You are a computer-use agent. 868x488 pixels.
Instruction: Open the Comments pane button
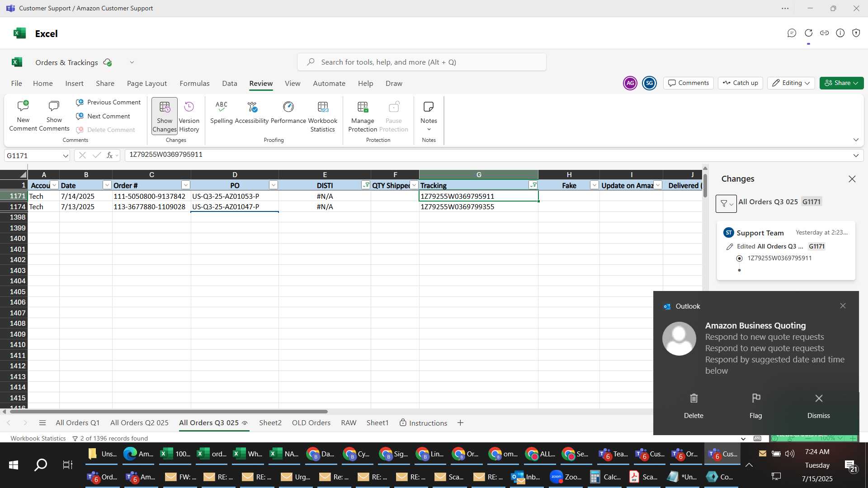pos(689,83)
